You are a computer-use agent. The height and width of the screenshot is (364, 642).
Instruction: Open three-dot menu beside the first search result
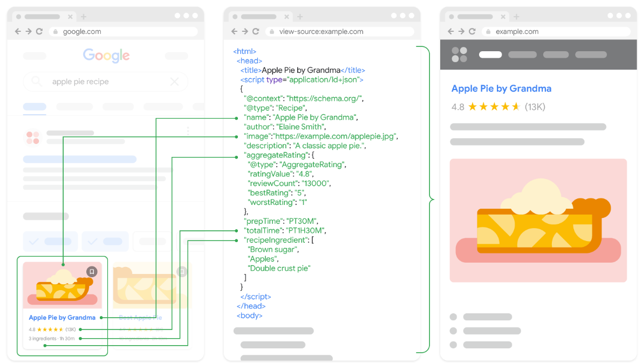tap(188, 131)
